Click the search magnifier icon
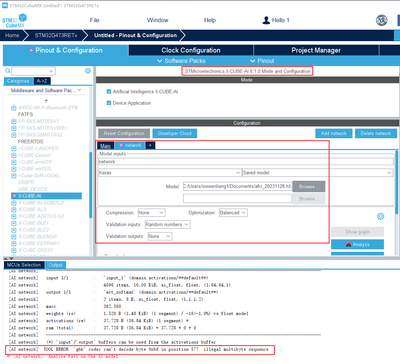The width and height of the screenshot is (400, 364). [8, 71]
